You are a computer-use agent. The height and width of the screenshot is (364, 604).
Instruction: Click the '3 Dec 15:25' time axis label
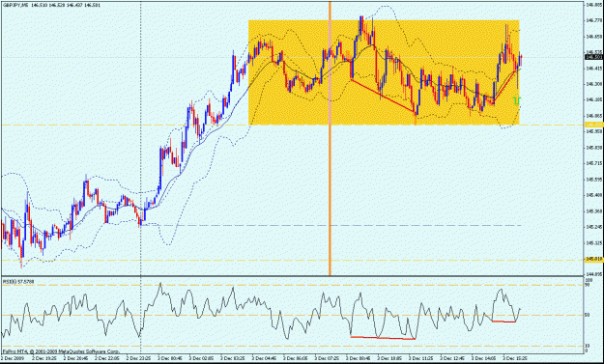tap(516, 358)
